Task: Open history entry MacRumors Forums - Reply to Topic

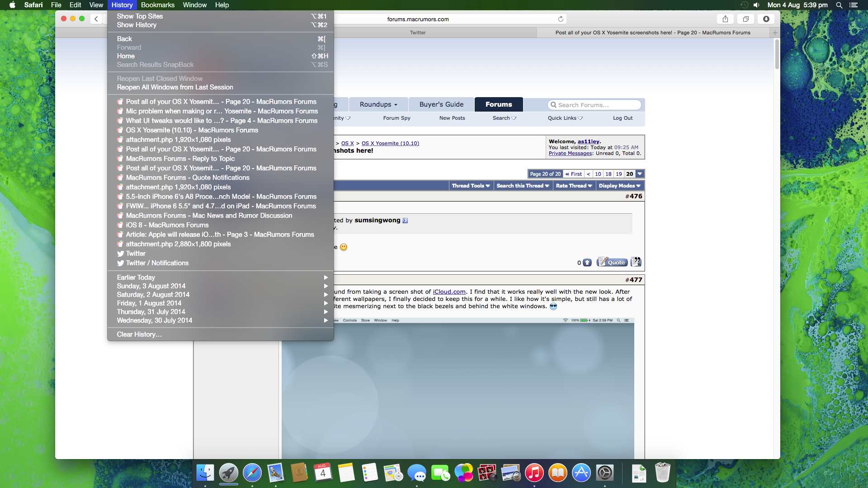Action: pos(221,159)
